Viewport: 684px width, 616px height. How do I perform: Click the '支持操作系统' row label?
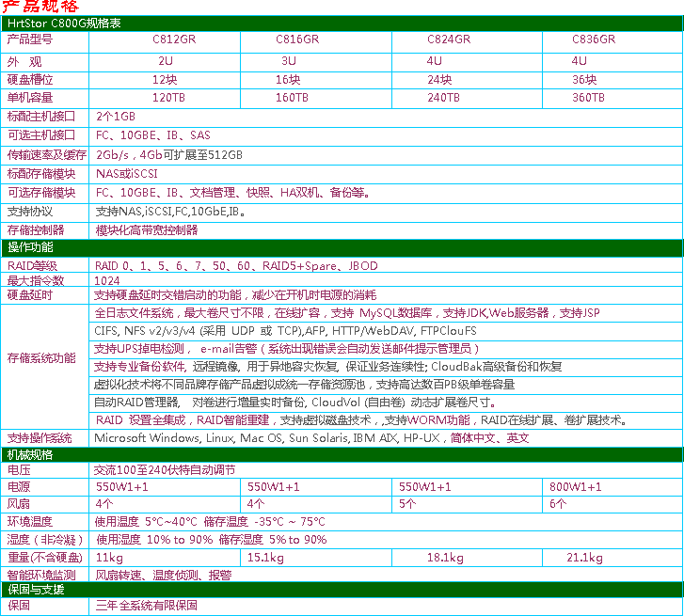point(40,438)
